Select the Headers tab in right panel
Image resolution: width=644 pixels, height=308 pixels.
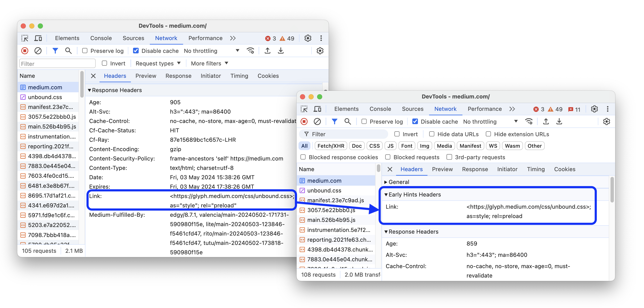(x=411, y=169)
